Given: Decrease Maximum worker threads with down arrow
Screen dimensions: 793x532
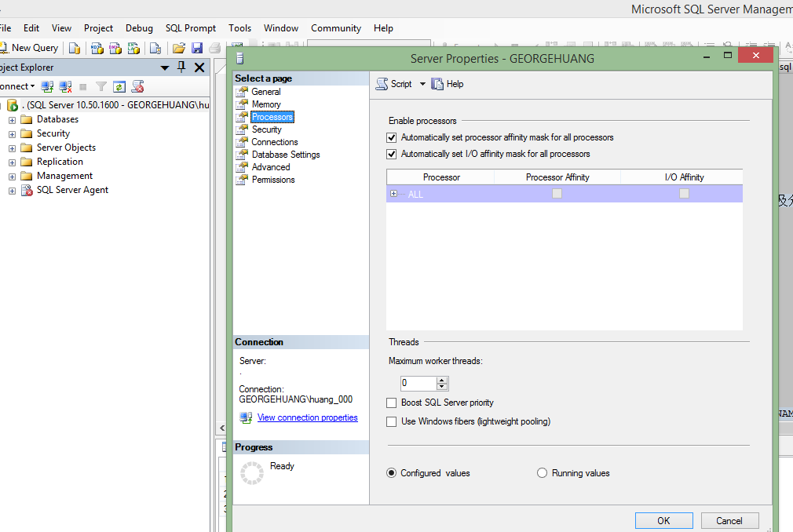Looking at the screenshot, I should [x=442, y=387].
